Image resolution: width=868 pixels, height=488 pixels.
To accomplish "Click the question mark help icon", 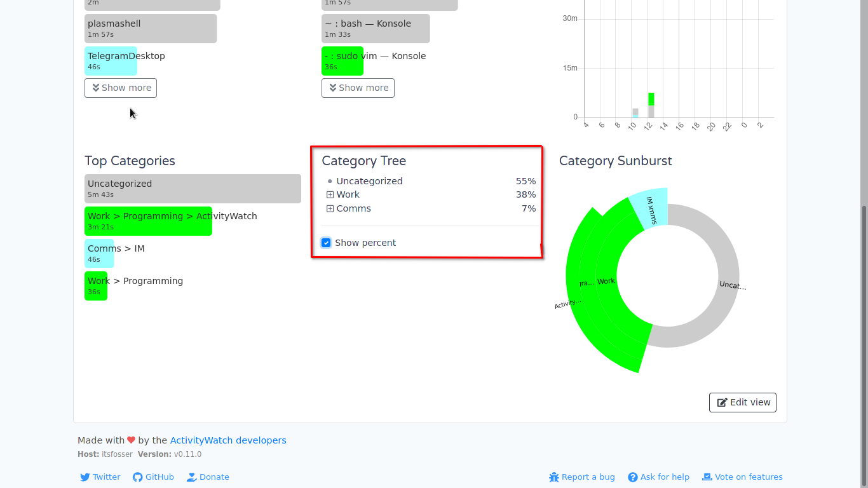I will click(633, 477).
